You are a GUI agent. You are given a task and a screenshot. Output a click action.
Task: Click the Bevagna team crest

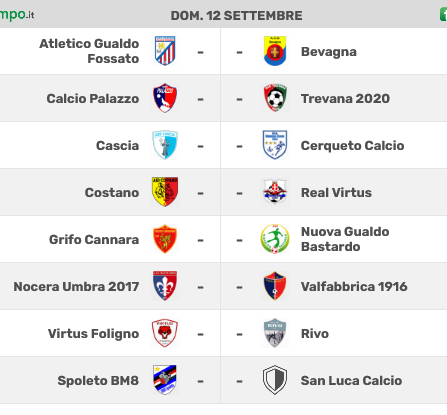(x=275, y=51)
